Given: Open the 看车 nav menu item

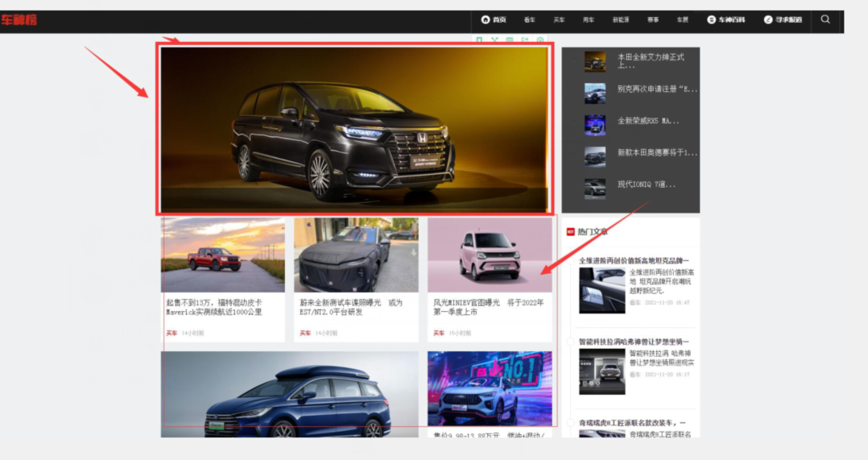Looking at the screenshot, I should tap(530, 20).
